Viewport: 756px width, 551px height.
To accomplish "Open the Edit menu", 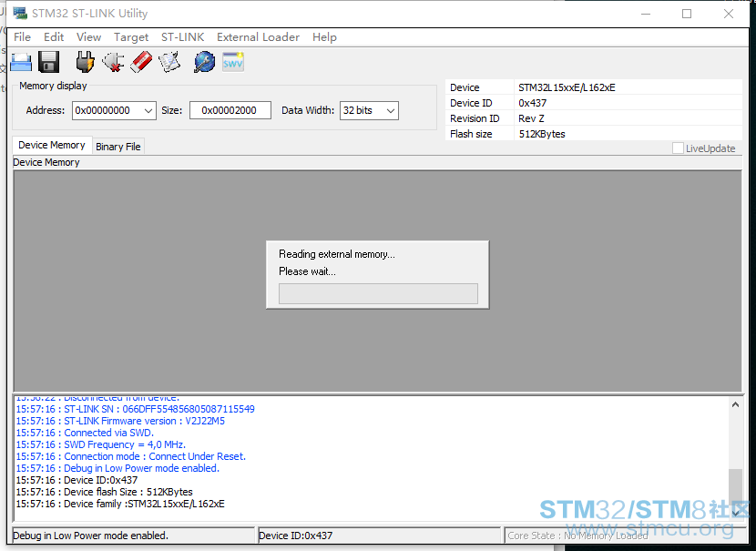I will [54, 37].
